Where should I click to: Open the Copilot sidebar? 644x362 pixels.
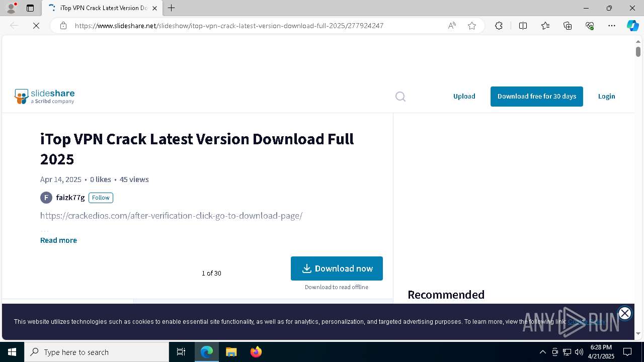(632, 26)
